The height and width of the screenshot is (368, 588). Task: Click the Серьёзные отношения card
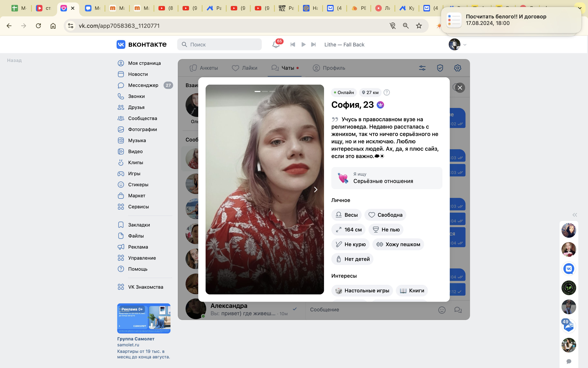point(386,178)
